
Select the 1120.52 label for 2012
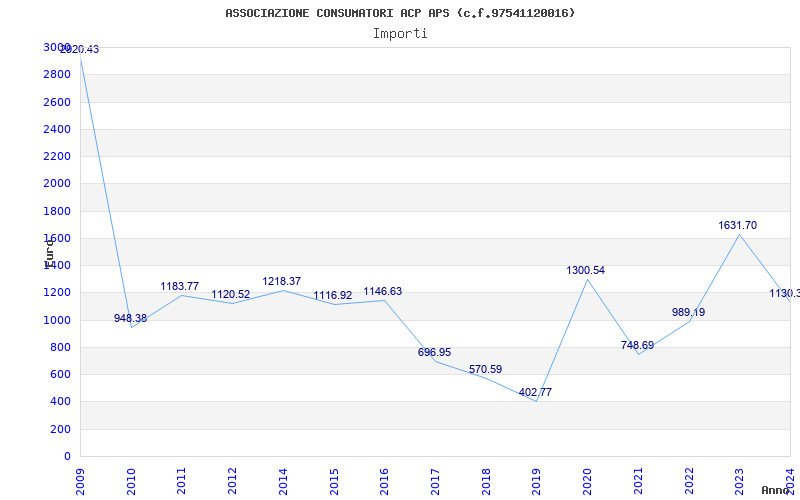click(231, 294)
